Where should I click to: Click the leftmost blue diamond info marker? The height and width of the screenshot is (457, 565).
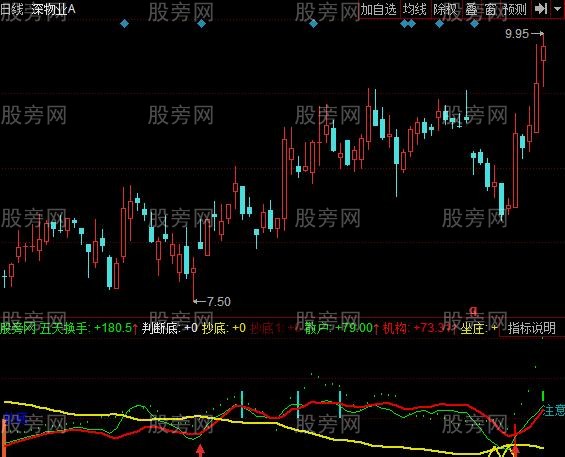124,24
